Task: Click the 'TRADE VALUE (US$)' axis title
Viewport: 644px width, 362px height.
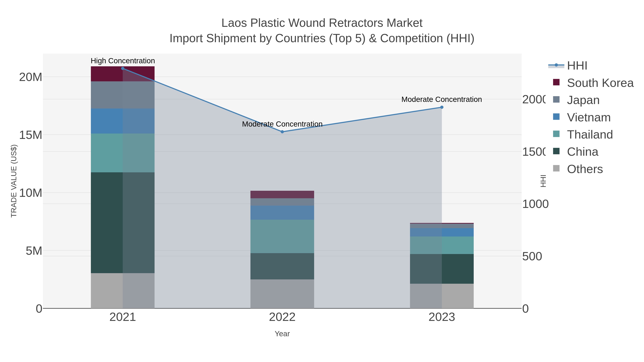Action: [14, 181]
